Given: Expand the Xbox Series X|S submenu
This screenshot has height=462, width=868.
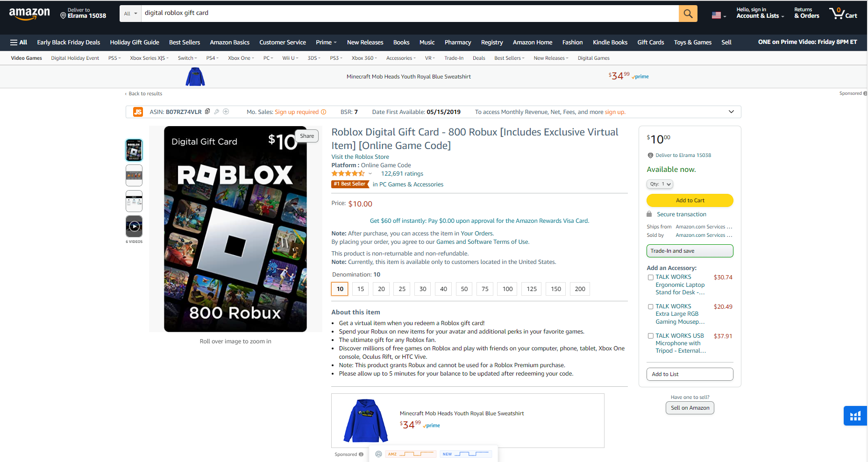Looking at the screenshot, I should pos(149,58).
